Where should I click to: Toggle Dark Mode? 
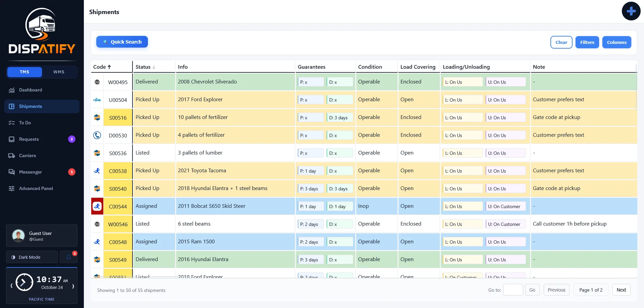click(32, 257)
